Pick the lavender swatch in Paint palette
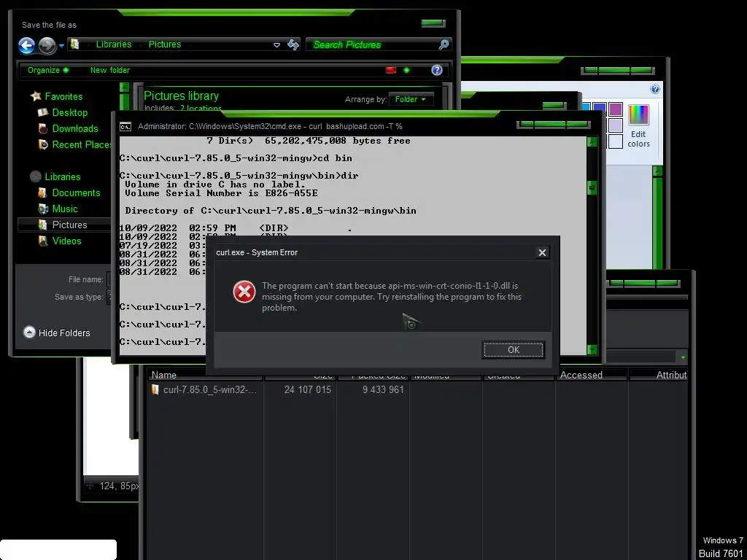The width and height of the screenshot is (747, 560). 616,125
